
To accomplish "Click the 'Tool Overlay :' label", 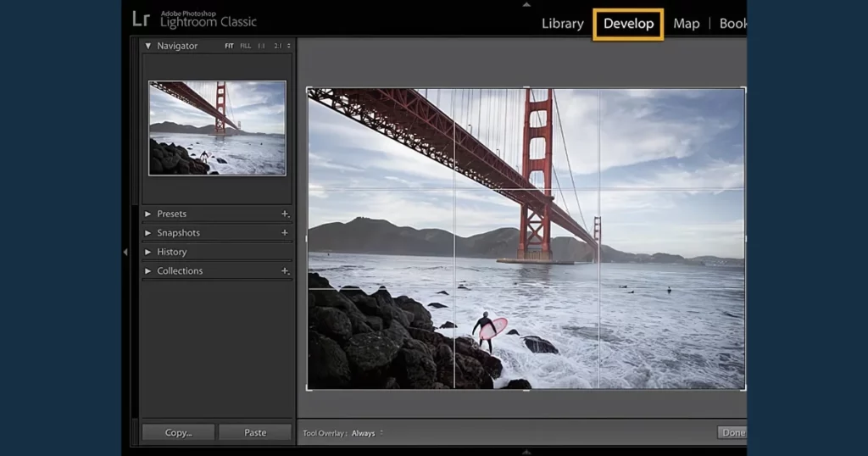I will click(x=325, y=433).
